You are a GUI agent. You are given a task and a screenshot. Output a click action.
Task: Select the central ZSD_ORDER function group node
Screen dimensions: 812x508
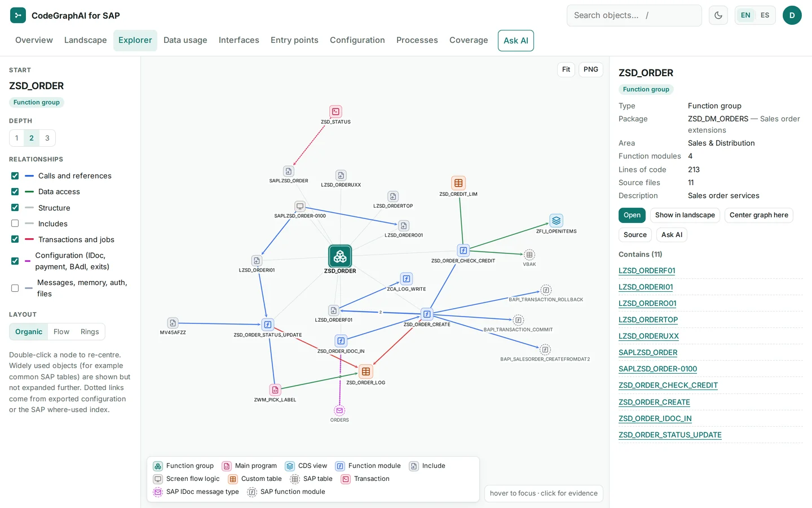tap(340, 256)
